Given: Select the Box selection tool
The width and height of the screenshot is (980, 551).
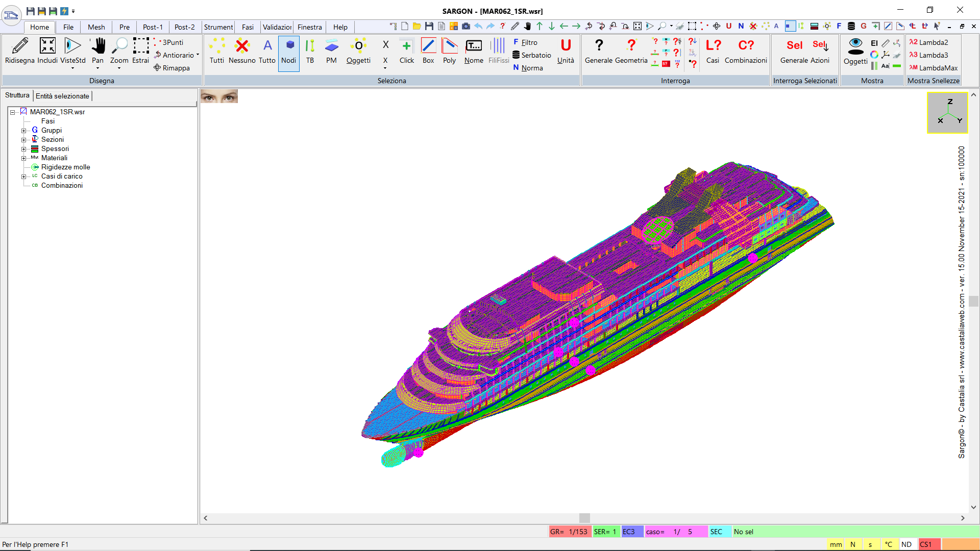Looking at the screenshot, I should (x=427, y=51).
